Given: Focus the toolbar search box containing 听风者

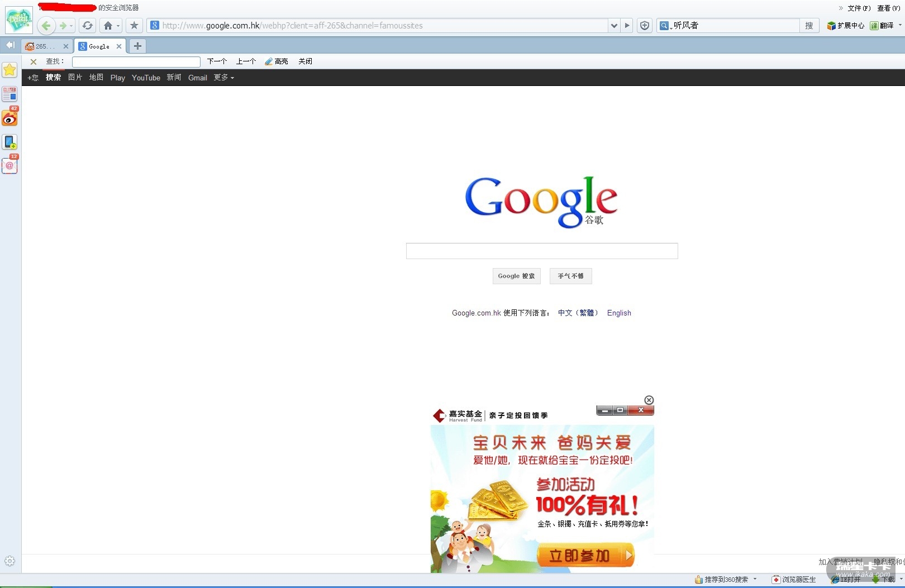Looking at the screenshot, I should 735,26.
